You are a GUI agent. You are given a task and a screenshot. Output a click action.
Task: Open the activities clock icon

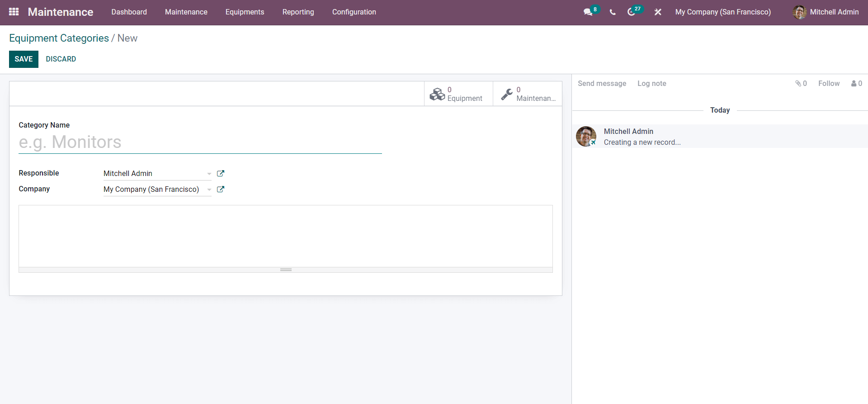(x=631, y=12)
